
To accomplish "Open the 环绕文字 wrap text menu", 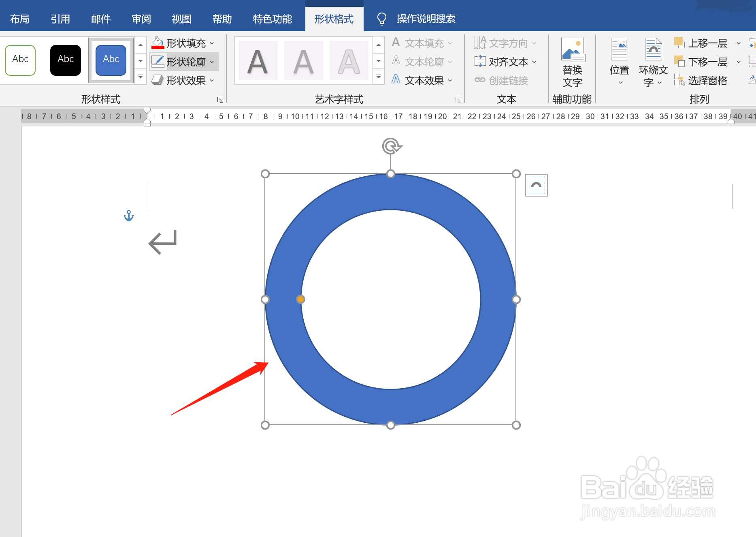I will click(x=653, y=62).
